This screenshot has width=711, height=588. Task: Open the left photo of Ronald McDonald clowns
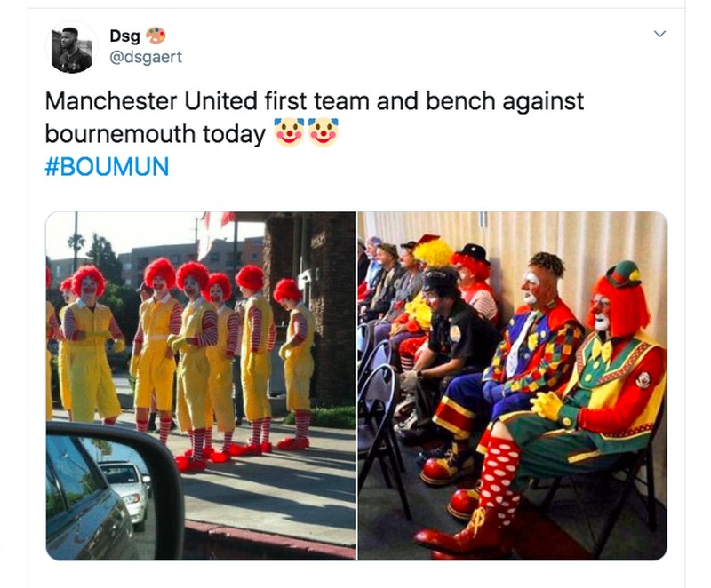(201, 385)
